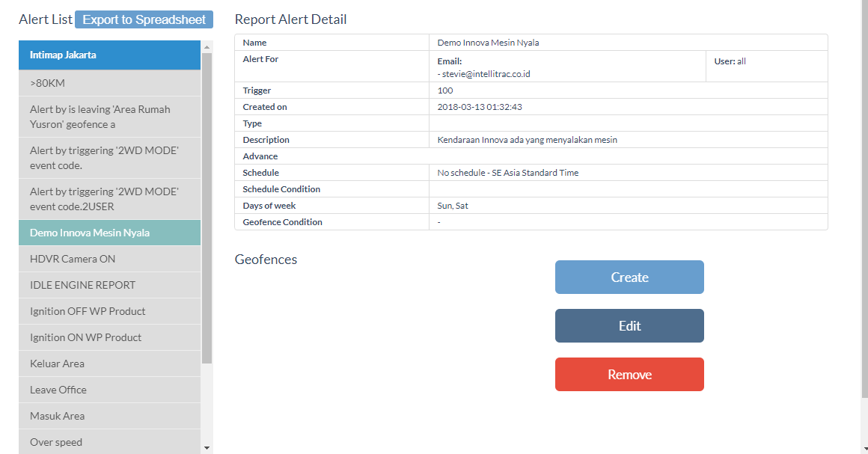Select Demo Innova Mesin Nyala alert
This screenshot has height=454, width=868.
(109, 233)
